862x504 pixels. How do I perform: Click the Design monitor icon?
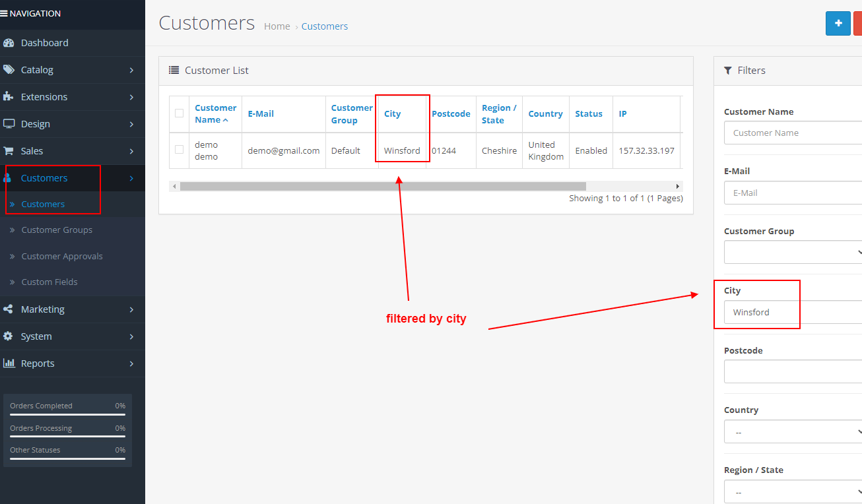pyautogui.click(x=9, y=124)
